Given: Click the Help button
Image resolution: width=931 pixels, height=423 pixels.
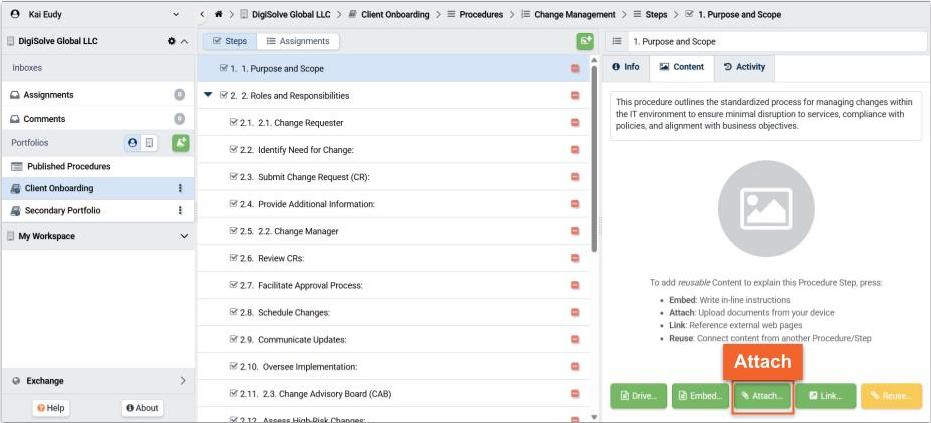Looking at the screenshot, I should tap(51, 408).
